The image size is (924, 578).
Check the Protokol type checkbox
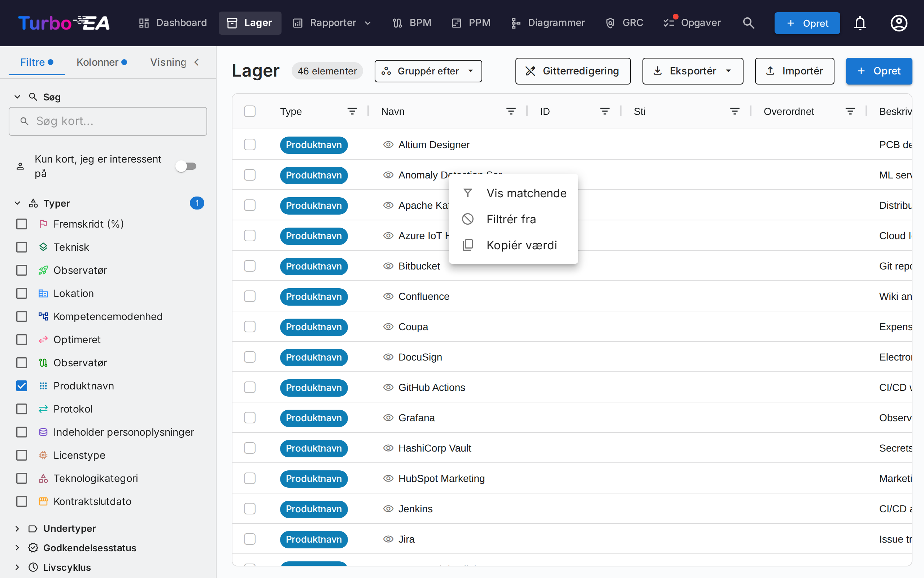tap(22, 409)
